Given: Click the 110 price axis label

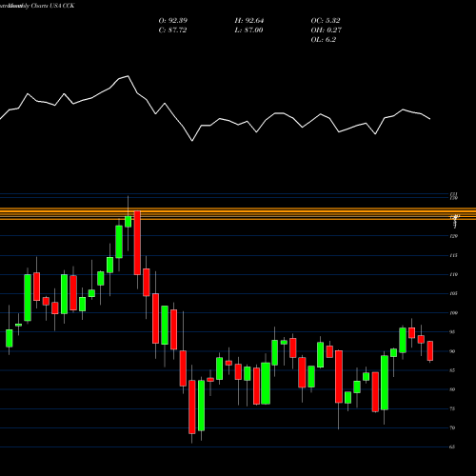Looking at the screenshot, I should [454, 274].
